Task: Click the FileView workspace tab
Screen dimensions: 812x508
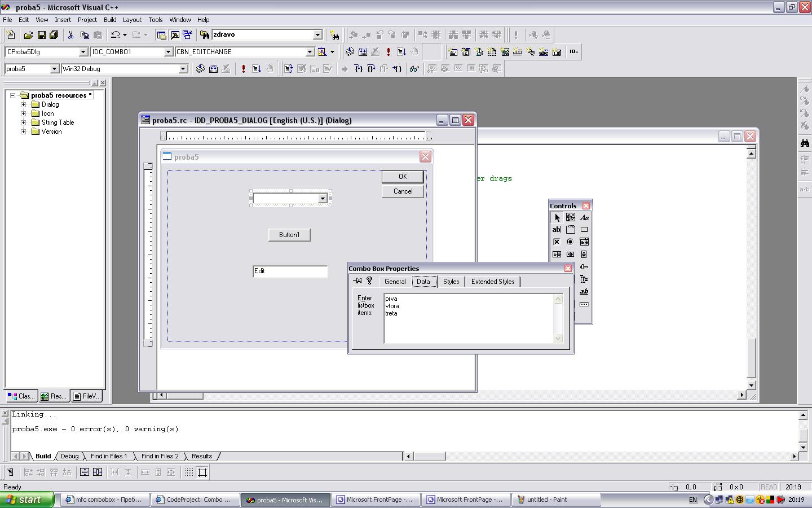Action: (87, 396)
